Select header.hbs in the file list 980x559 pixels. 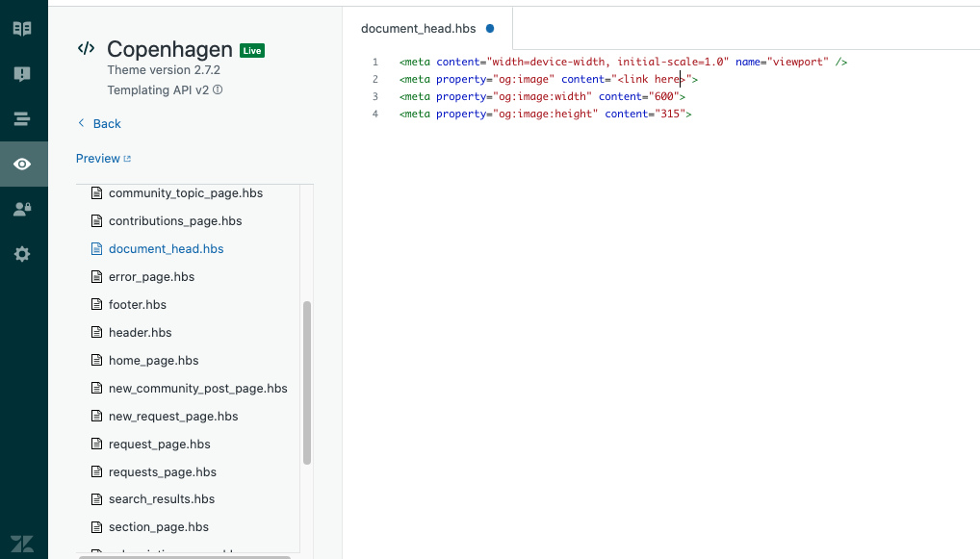pyautogui.click(x=140, y=333)
